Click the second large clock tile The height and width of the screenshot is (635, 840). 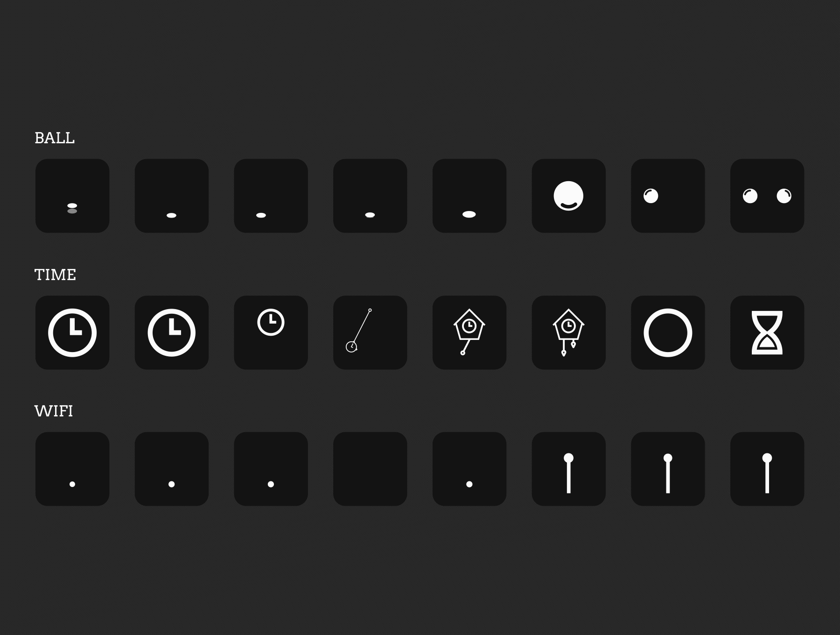pyautogui.click(x=172, y=332)
